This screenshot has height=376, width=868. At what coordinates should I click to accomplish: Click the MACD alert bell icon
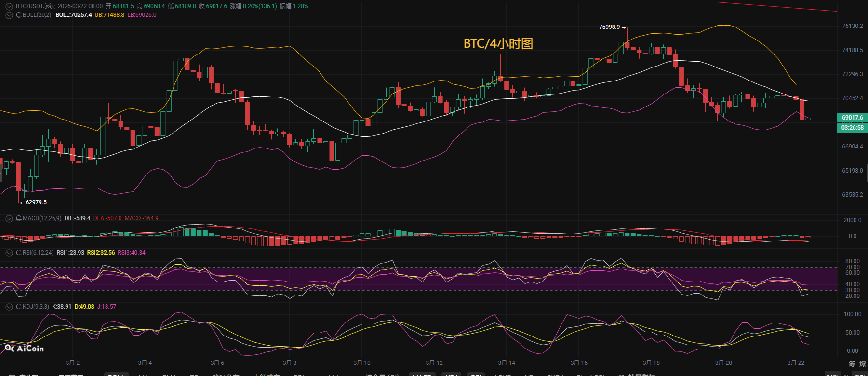pyautogui.click(x=19, y=218)
